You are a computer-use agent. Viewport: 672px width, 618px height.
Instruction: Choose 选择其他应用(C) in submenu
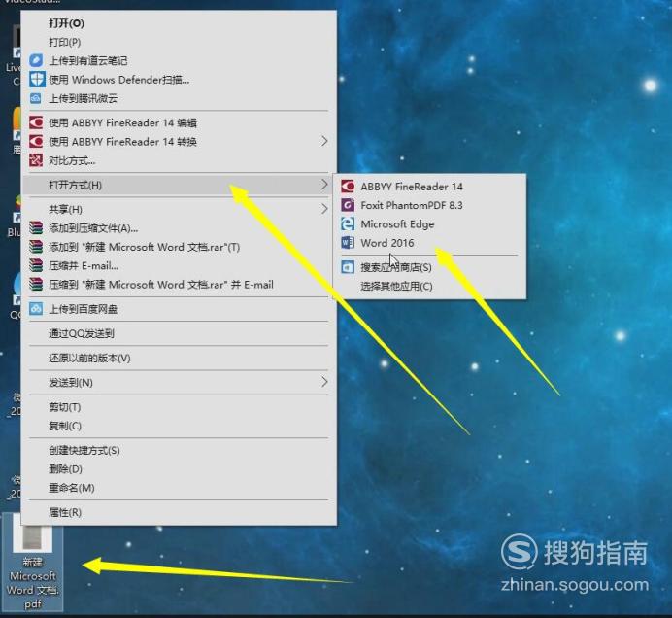pyautogui.click(x=429, y=286)
